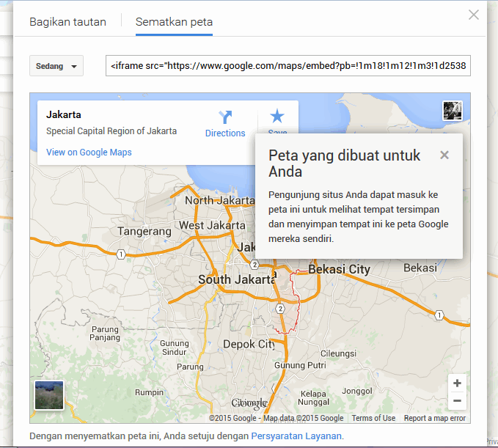This screenshot has width=498, height=448.
Task: Click the Jakarta place title
Action: (x=64, y=114)
